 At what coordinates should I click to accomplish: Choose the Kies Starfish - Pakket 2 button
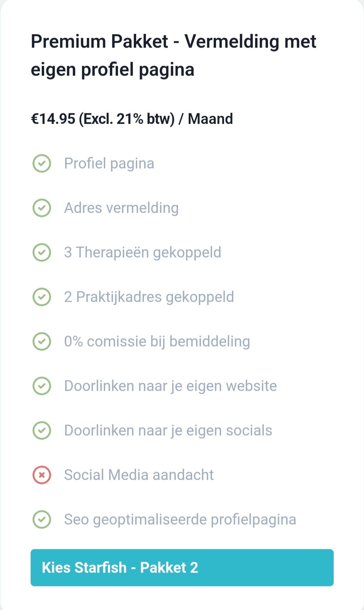(182, 568)
